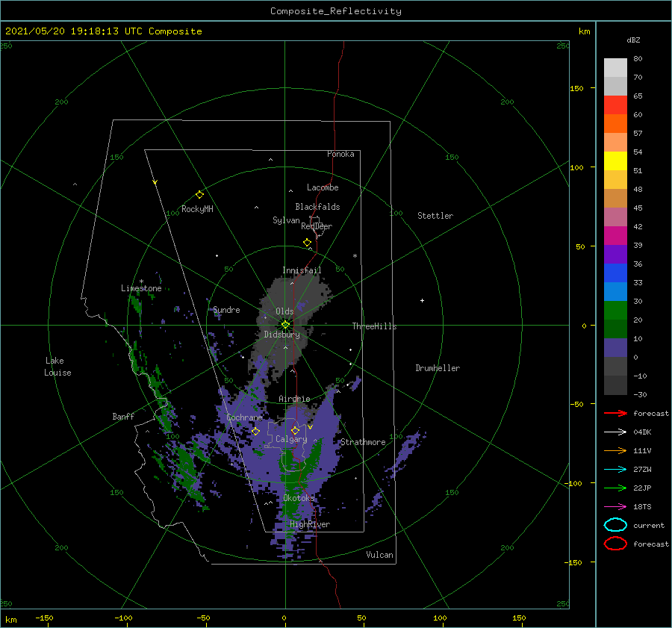Click the Vulcan town label
Screen dimensions: 672x628
click(x=380, y=555)
